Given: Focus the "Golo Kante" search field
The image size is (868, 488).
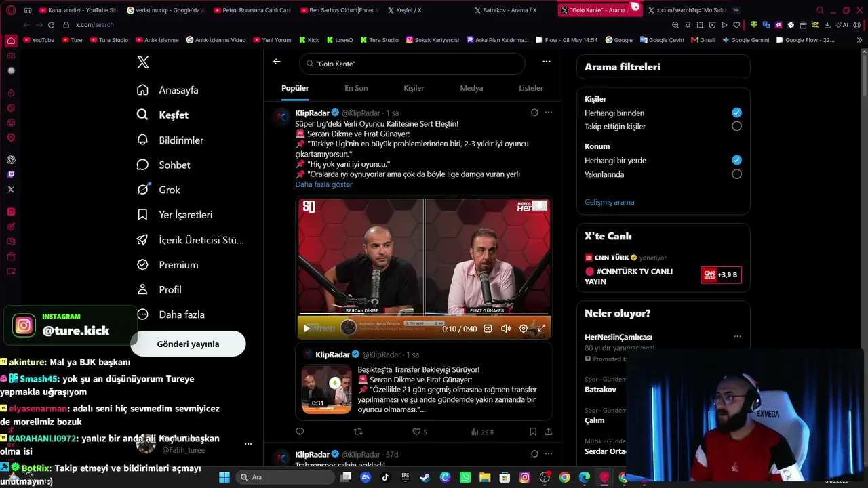Looking at the screenshot, I should click(412, 64).
